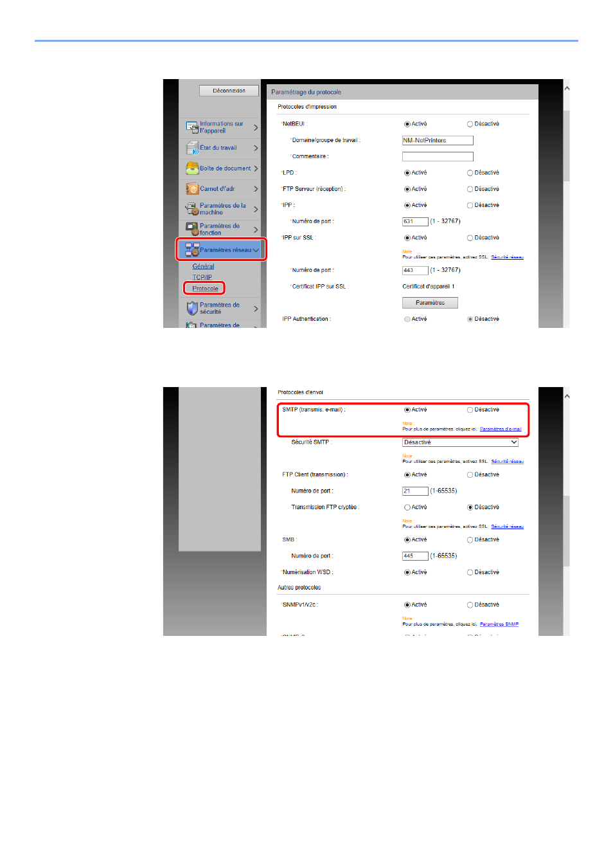Click the Commentaire input field

click(x=438, y=156)
